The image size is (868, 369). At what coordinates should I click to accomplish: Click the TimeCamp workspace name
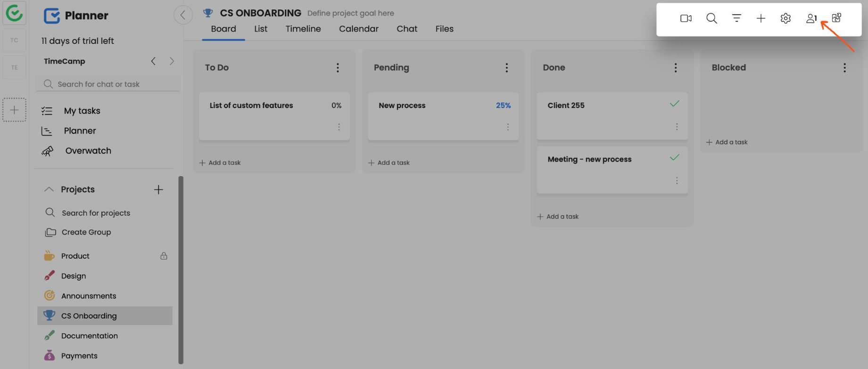point(65,61)
